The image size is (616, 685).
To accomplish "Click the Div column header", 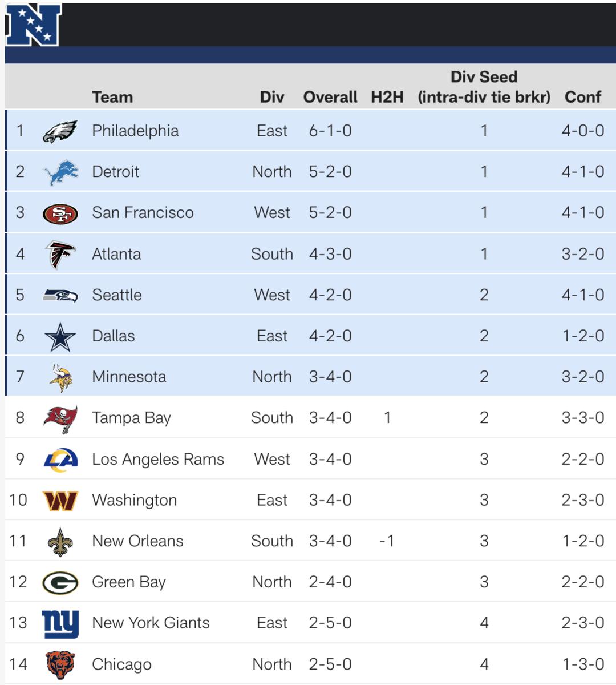I will coord(271,97).
